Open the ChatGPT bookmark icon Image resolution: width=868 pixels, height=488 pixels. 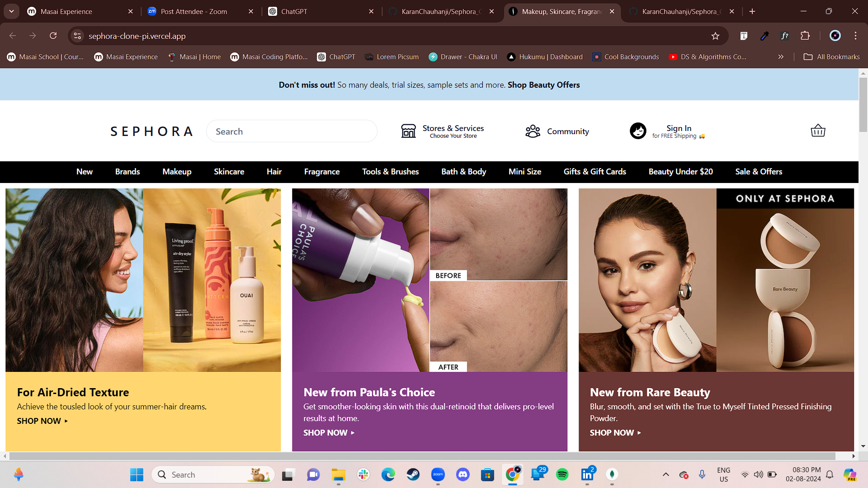pos(322,56)
